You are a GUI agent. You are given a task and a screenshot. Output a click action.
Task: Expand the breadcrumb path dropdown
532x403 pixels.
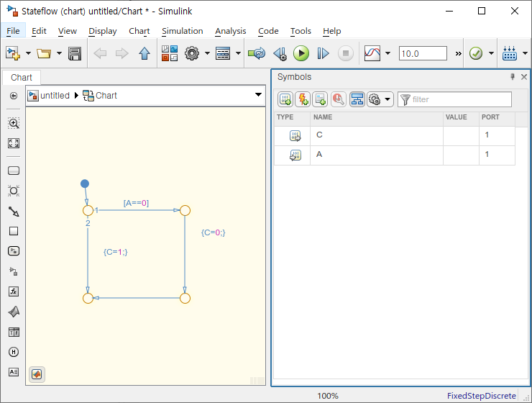(x=258, y=95)
